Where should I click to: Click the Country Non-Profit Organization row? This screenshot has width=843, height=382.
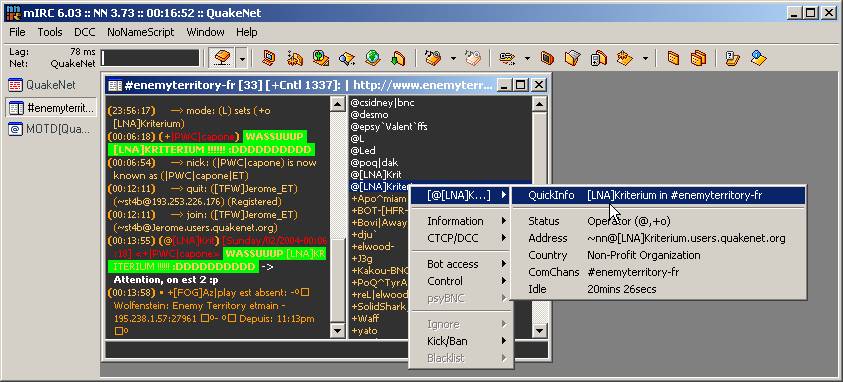pos(658,255)
